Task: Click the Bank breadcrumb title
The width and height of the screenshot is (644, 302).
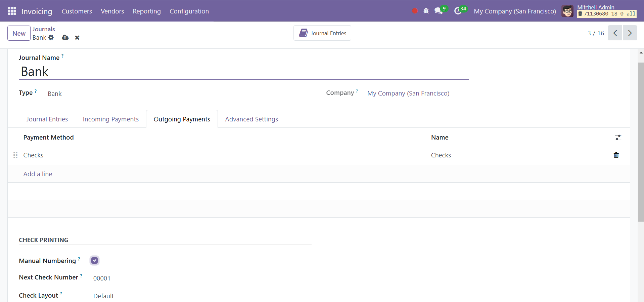Action: [39, 38]
